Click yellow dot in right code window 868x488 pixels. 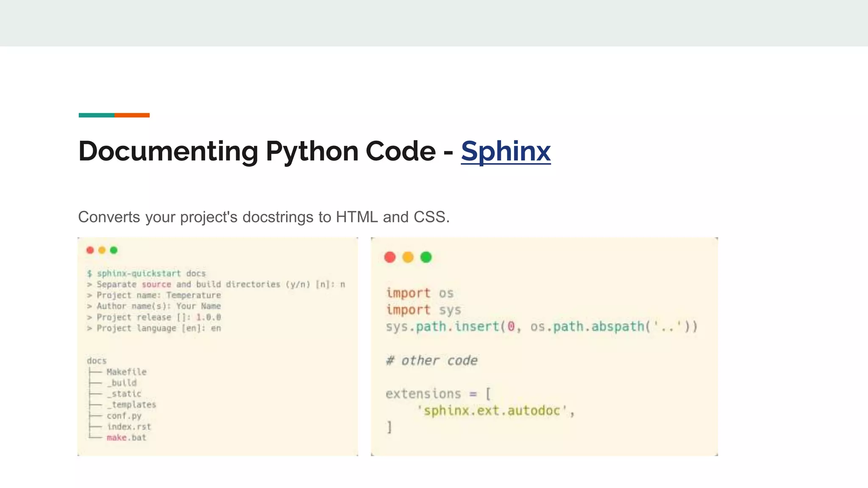point(408,257)
